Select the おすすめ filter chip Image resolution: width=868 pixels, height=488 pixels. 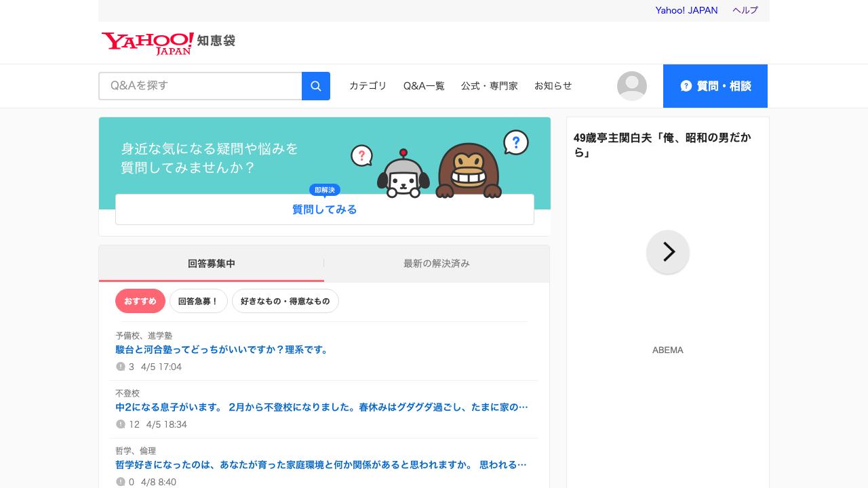pyautogui.click(x=140, y=301)
